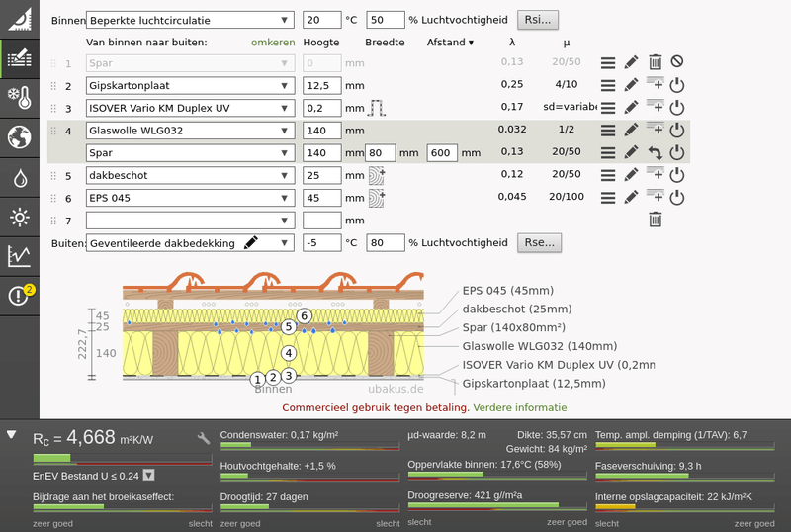Edit dakbeschot material with pencil

[x=631, y=174]
